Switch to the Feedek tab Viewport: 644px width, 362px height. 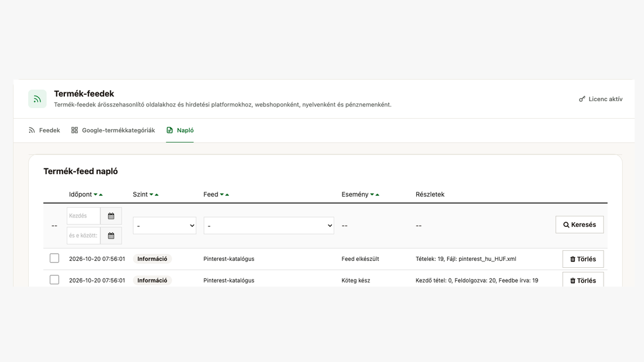coord(44,130)
